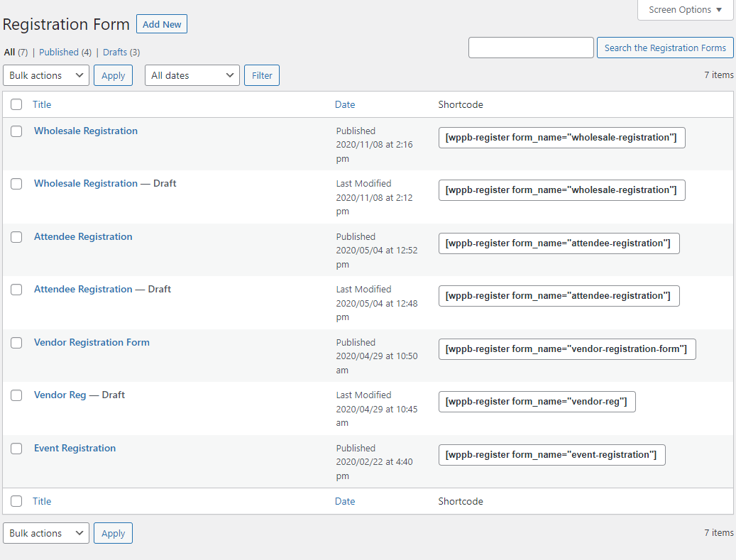Expand the Screen Options panel
The width and height of the screenshot is (736, 560).
pyautogui.click(x=685, y=10)
